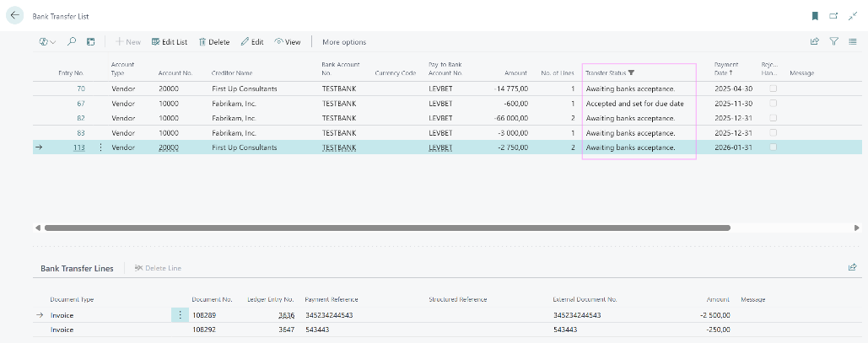Click Edit List in the toolbar
The width and height of the screenshot is (868, 343).
coord(170,42)
